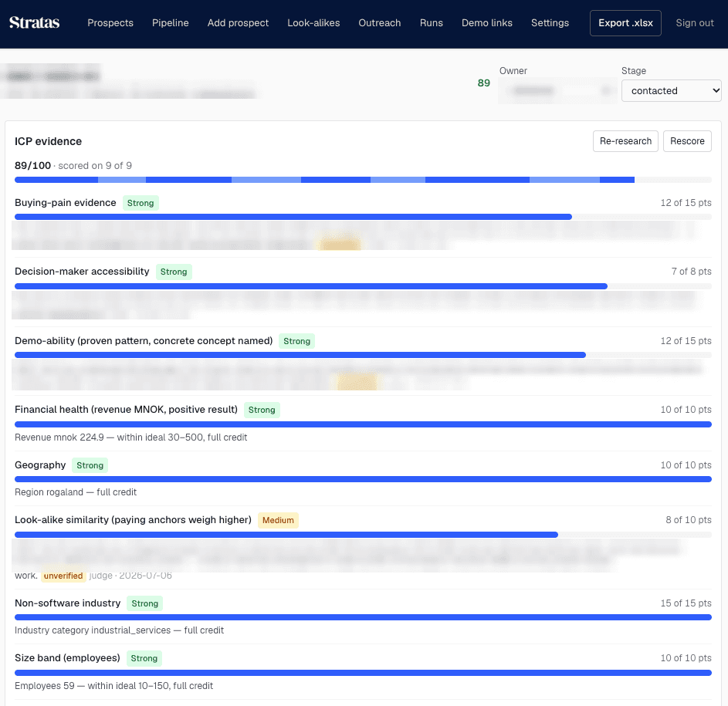Click the Strong badge beside Geography

[x=90, y=465]
